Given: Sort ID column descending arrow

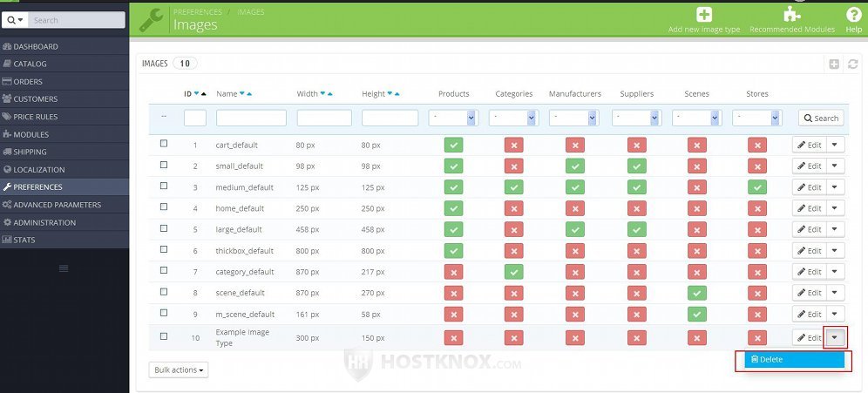Looking at the screenshot, I should coord(196,93).
